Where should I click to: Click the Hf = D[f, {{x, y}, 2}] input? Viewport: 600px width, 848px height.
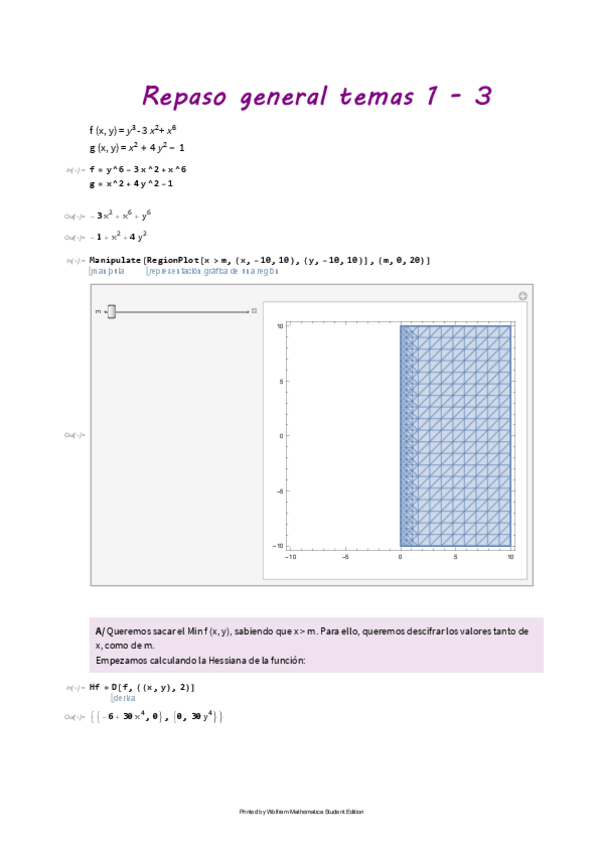(142, 687)
